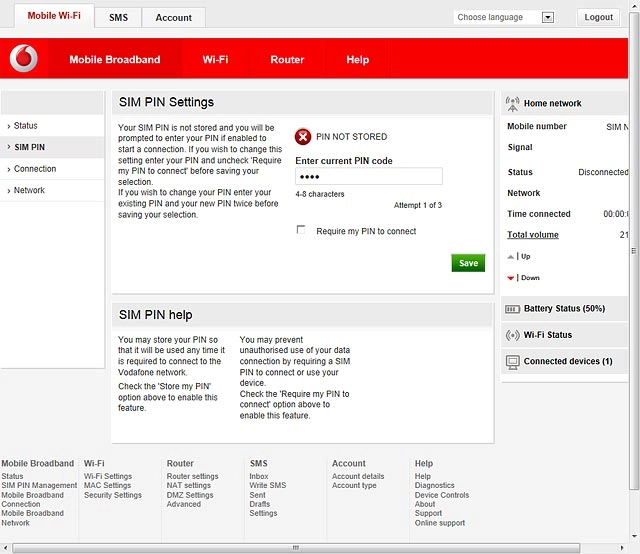Viewport: 640px width, 554px height.
Task: Click the Attempt 1 of 3 text
Action: (x=418, y=205)
